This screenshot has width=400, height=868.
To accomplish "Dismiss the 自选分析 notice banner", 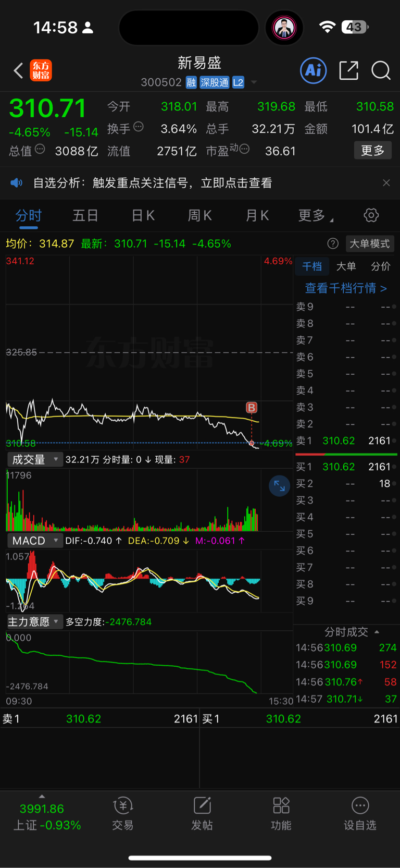I will point(386,183).
